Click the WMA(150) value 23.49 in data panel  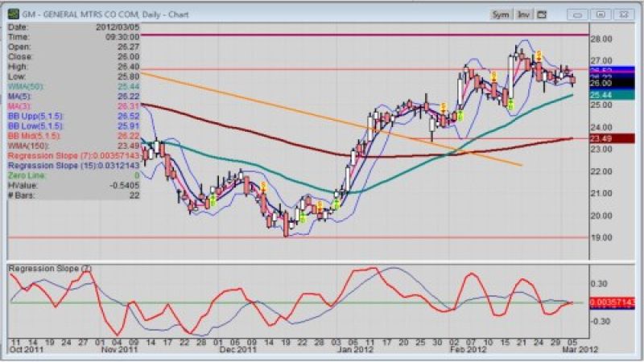pos(129,146)
